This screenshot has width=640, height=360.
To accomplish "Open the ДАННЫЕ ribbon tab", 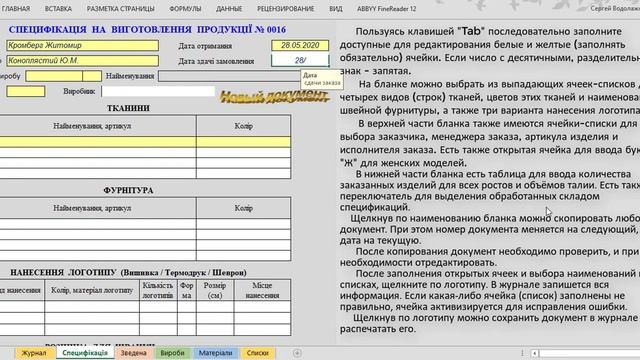I will [229, 9].
